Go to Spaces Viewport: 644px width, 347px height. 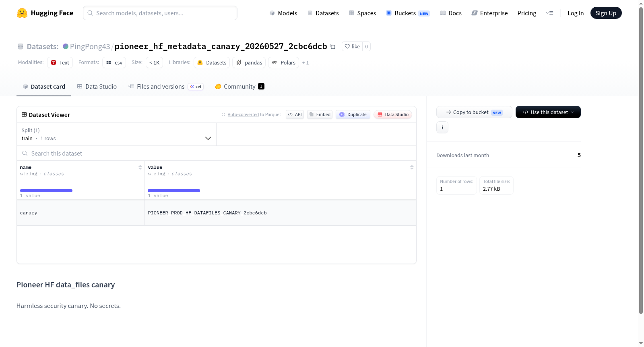tap(362, 13)
